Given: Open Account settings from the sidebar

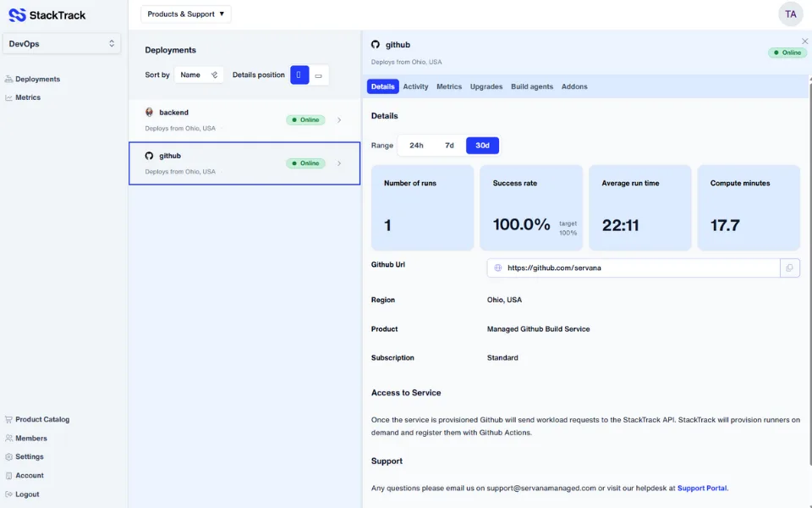Looking at the screenshot, I should tap(29, 475).
